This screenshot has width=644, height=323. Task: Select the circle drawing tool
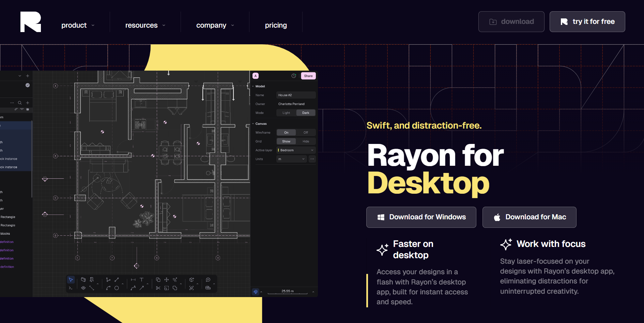tap(117, 288)
